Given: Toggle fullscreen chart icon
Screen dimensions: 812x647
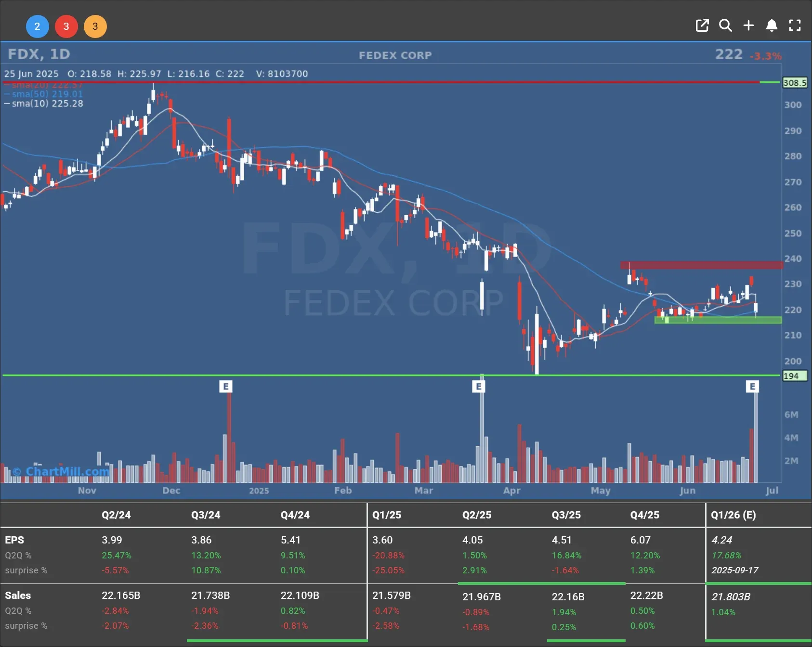Looking at the screenshot, I should point(795,26).
